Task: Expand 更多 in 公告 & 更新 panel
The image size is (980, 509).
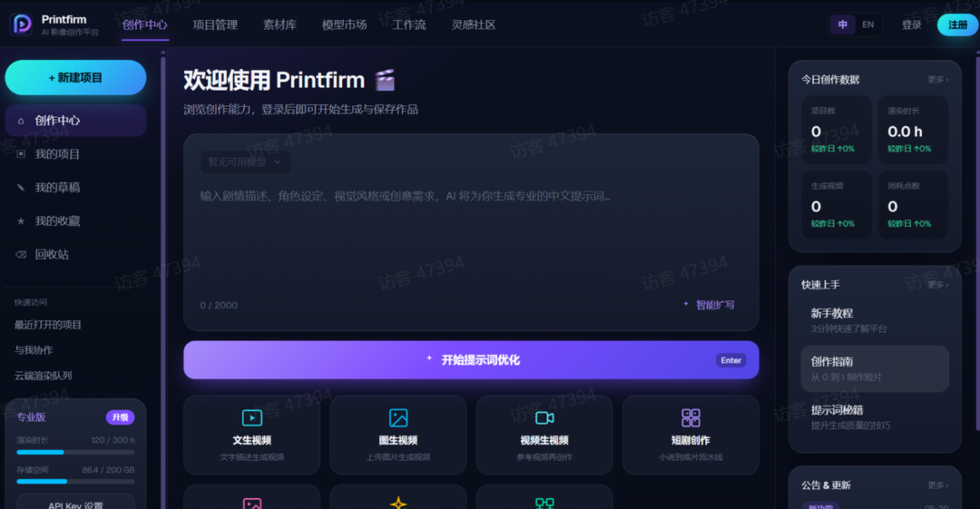Action: [x=937, y=485]
